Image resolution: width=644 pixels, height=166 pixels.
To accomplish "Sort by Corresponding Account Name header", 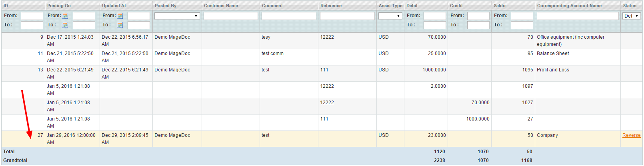I will [569, 6].
